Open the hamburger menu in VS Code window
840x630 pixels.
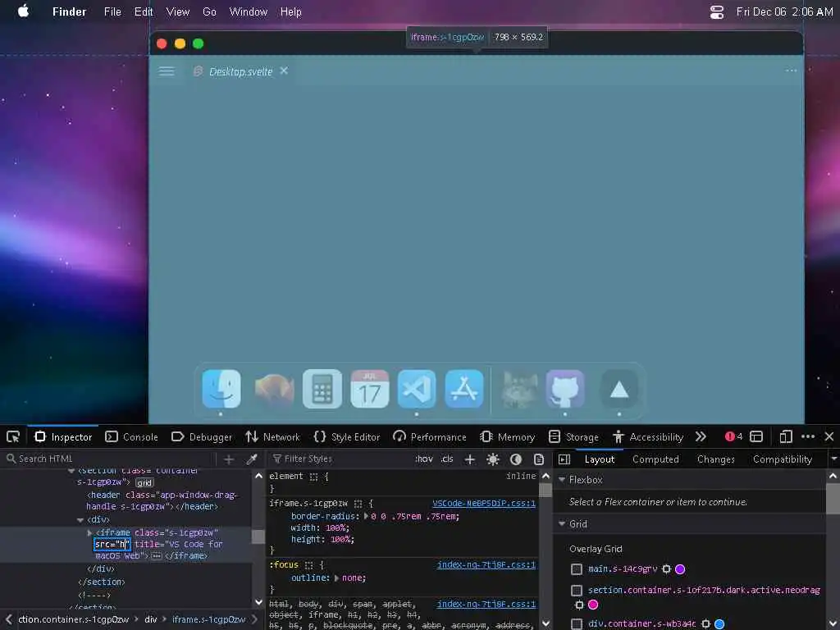point(167,71)
